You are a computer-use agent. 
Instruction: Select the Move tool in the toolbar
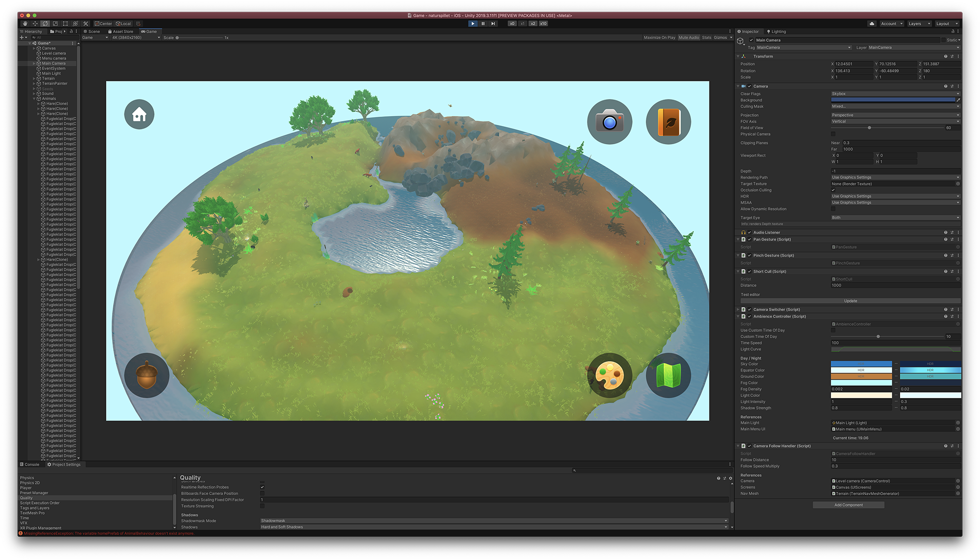point(35,24)
